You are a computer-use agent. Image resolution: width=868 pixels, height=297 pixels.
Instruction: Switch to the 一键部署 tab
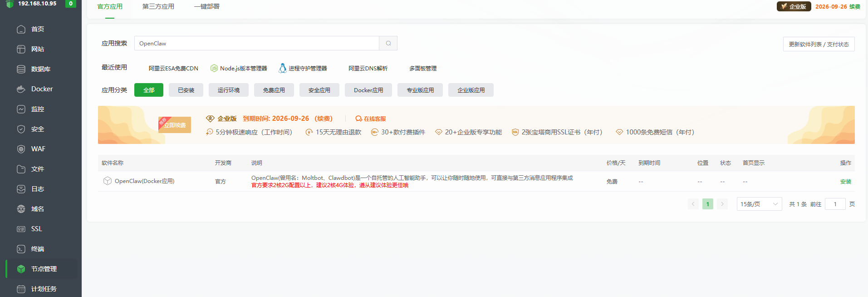(206, 6)
